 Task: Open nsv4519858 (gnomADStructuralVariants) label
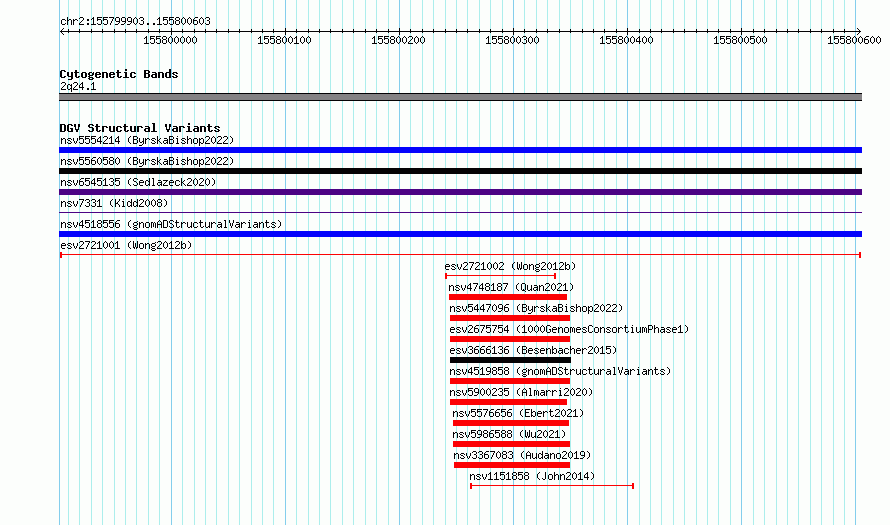pos(560,371)
